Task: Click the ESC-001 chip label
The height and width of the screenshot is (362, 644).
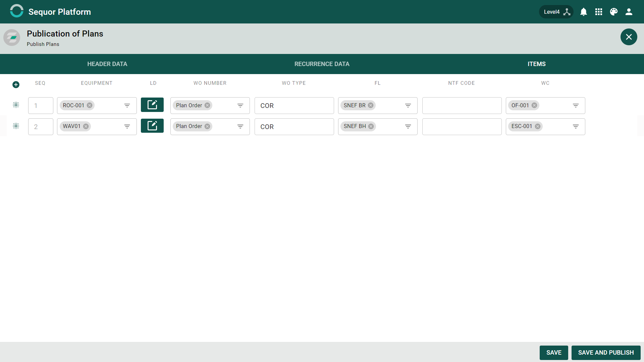Action: [522, 126]
